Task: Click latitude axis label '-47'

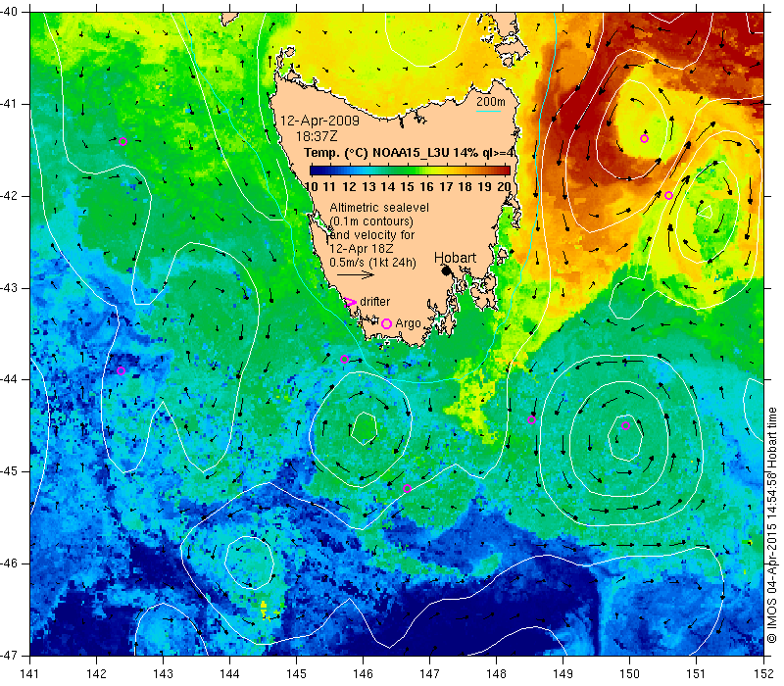Action: pyautogui.click(x=10, y=655)
